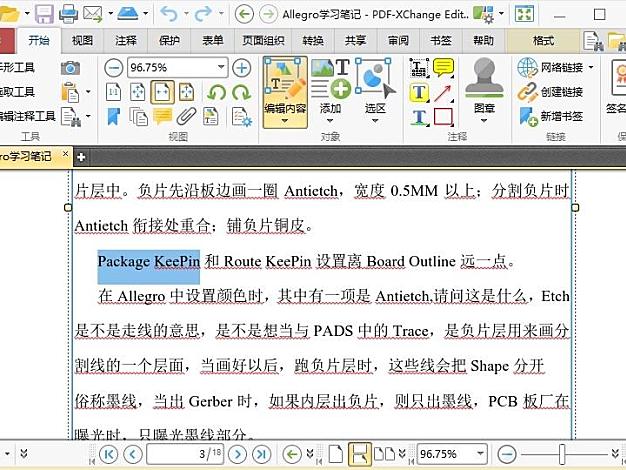
Task: Switch to the 保护 (Protect) ribbon tab
Action: click(x=169, y=40)
